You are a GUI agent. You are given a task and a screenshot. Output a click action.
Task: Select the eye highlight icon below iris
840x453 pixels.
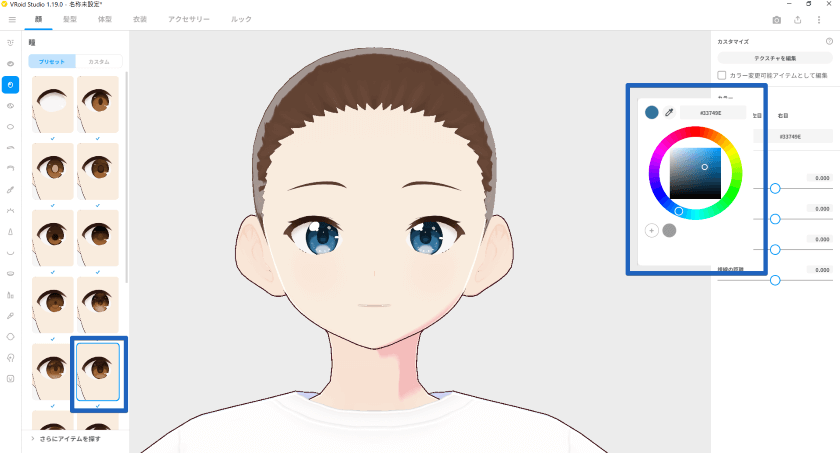click(10, 106)
